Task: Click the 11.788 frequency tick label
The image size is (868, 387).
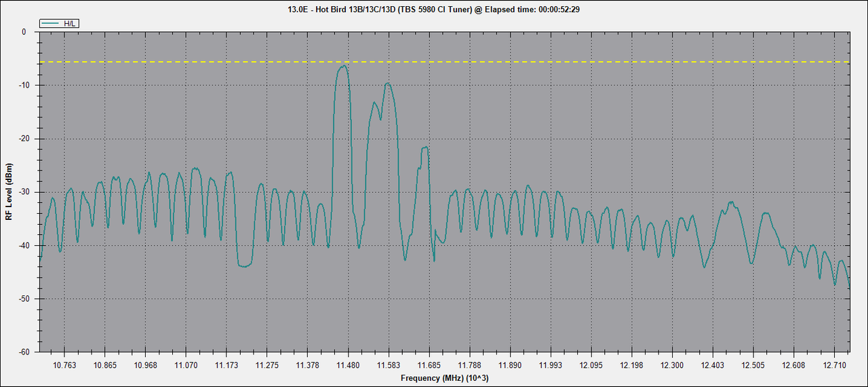Action: (470, 365)
